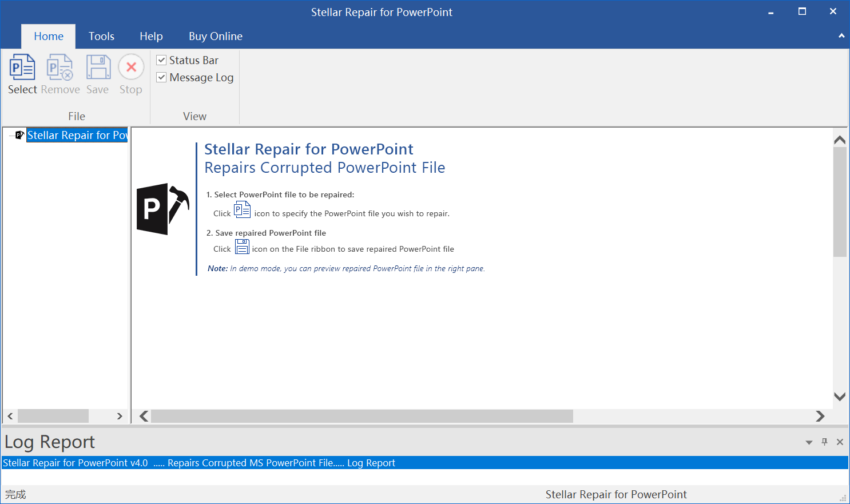Click select-file icon in step 1 instructions
This screenshot has height=504, width=850.
click(242, 209)
